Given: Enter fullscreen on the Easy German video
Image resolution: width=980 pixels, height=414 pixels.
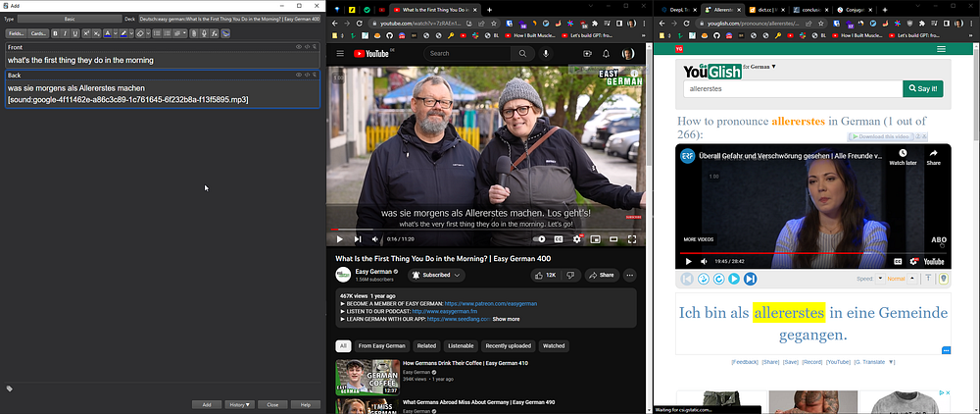Looking at the screenshot, I should (x=634, y=238).
